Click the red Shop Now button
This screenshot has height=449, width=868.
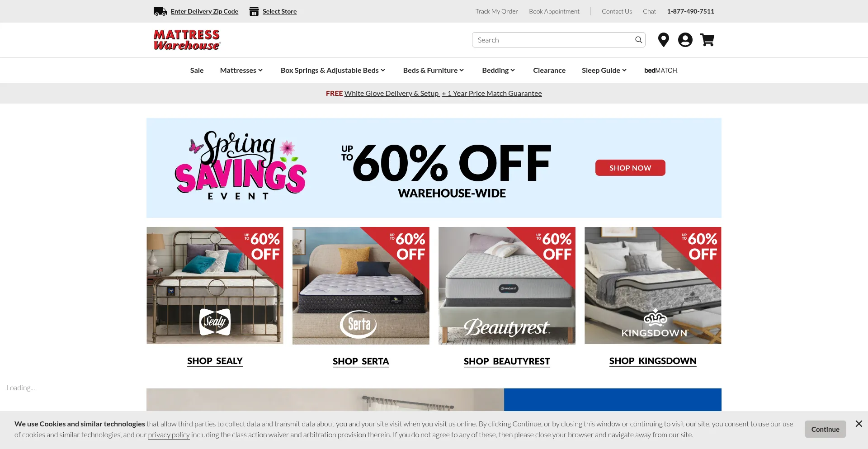pos(630,168)
